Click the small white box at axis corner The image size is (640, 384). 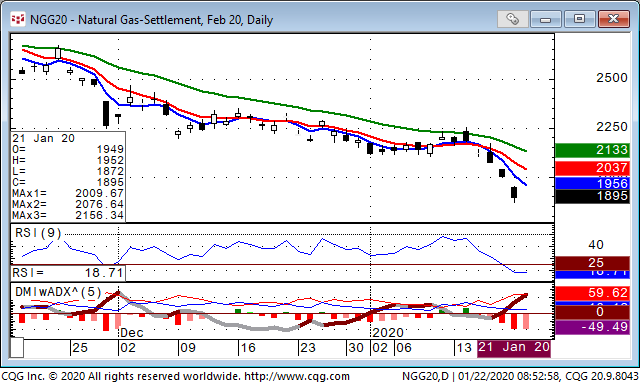[x=17, y=348]
